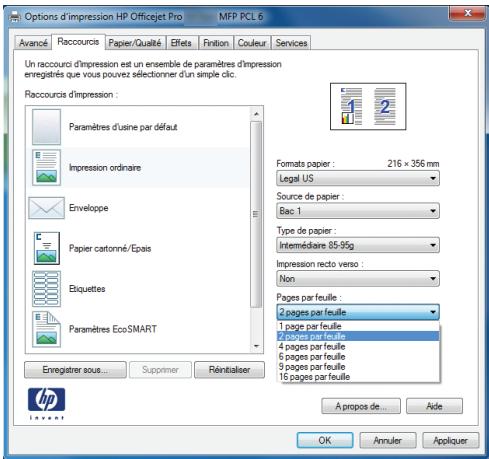This screenshot has width=489, height=459.
Task: Click the Enveloppe shortcut icon
Action: coord(46,208)
